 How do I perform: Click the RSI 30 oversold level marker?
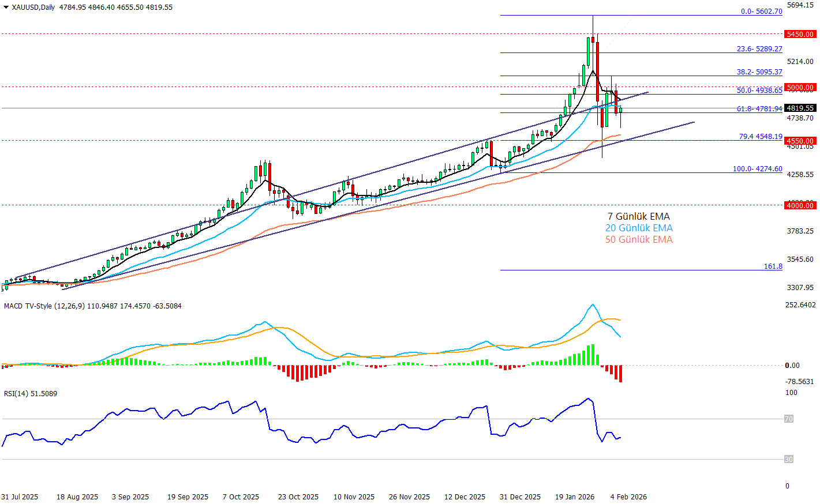point(788,460)
